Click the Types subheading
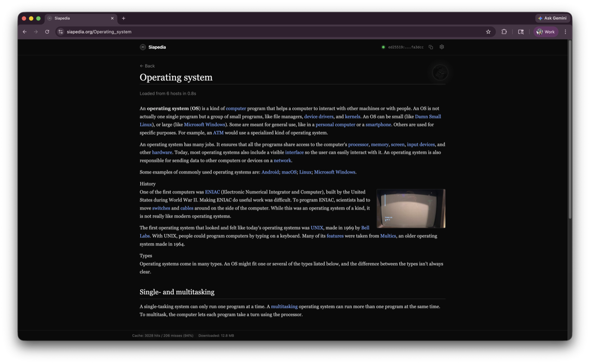 146,256
